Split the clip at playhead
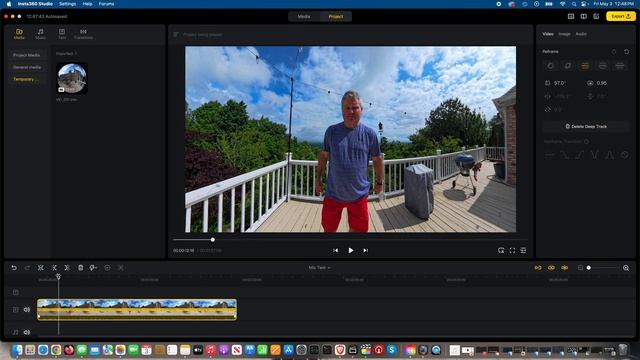This screenshot has height=360, width=640. pyautogui.click(x=40, y=268)
